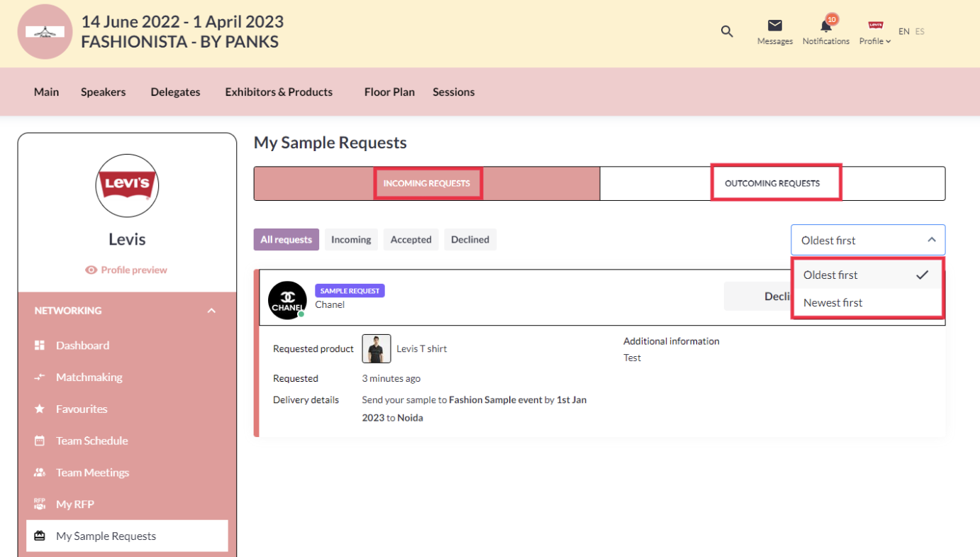The height and width of the screenshot is (557, 980).
Task: Switch language to ES
Action: click(920, 31)
